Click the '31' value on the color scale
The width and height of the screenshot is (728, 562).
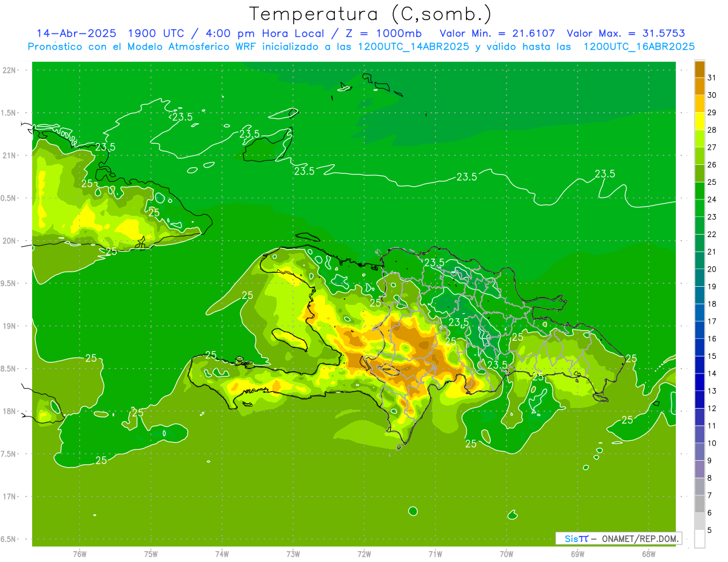pos(713,77)
